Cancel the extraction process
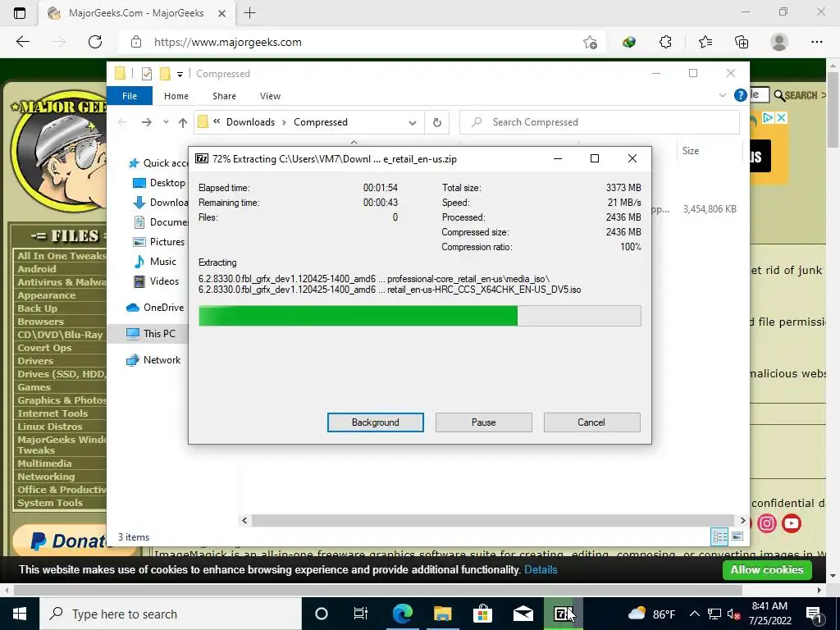Screen dimensions: 840x630 click(591, 422)
